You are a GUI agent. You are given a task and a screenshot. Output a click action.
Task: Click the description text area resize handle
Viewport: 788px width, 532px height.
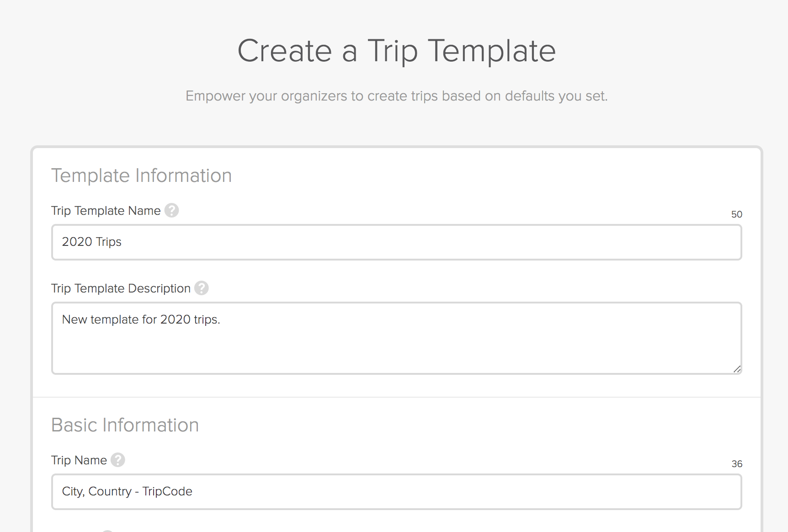tap(737, 369)
